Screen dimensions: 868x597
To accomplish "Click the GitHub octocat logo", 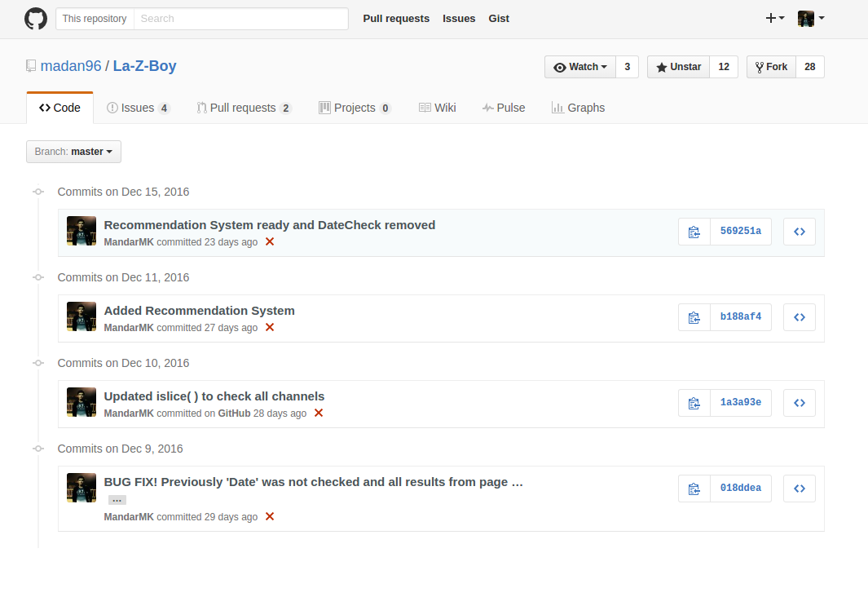I will [x=36, y=19].
